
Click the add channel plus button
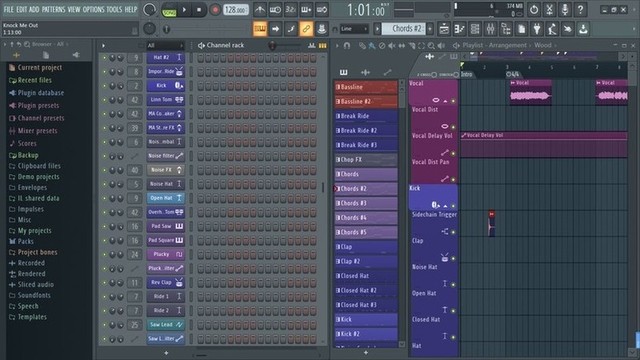166,353
